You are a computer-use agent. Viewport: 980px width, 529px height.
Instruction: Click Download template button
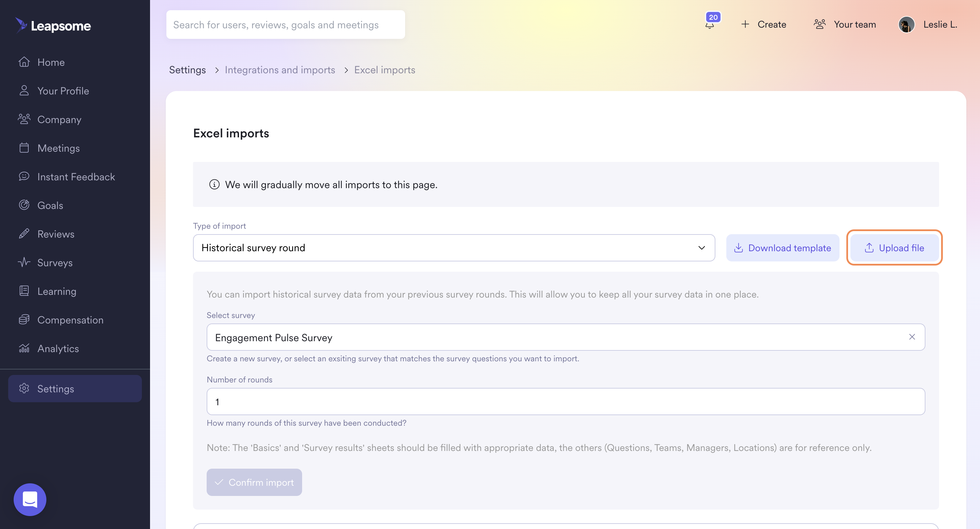tap(783, 247)
